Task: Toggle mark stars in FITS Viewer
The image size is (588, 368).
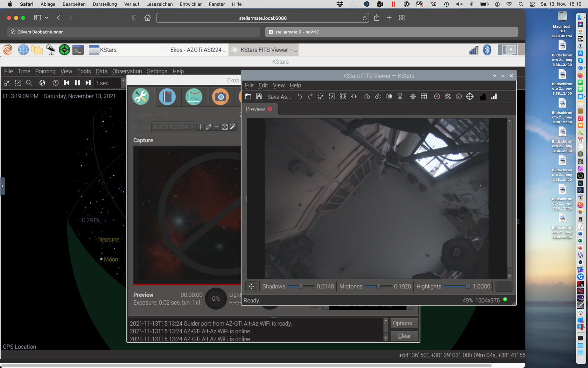Action: click(437, 96)
